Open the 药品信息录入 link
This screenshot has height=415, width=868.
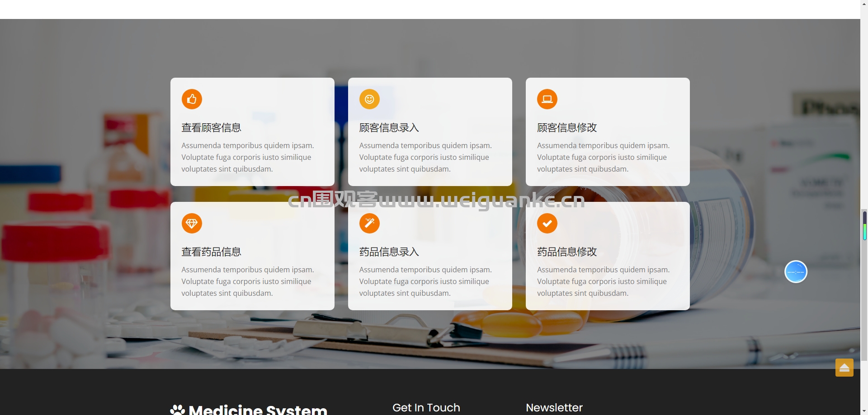(x=389, y=252)
